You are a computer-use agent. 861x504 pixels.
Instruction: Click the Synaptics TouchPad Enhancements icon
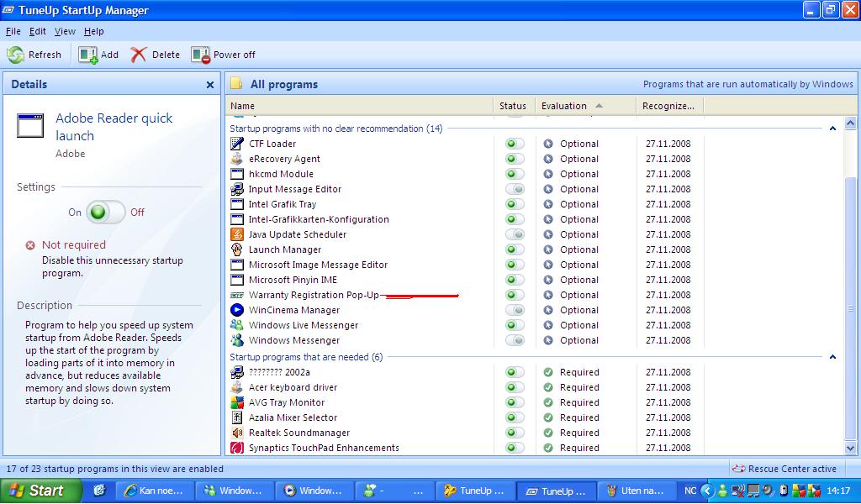point(236,448)
